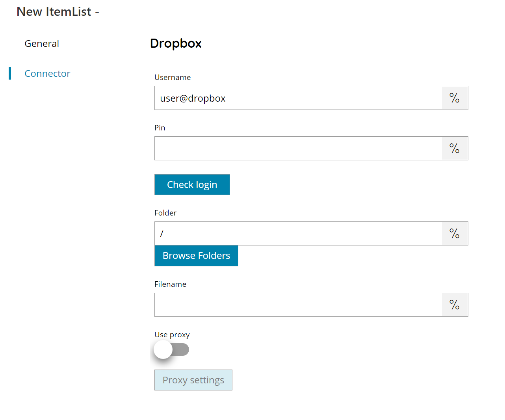The image size is (505, 420).
Task: Click the Dropbox heading
Action: click(176, 43)
